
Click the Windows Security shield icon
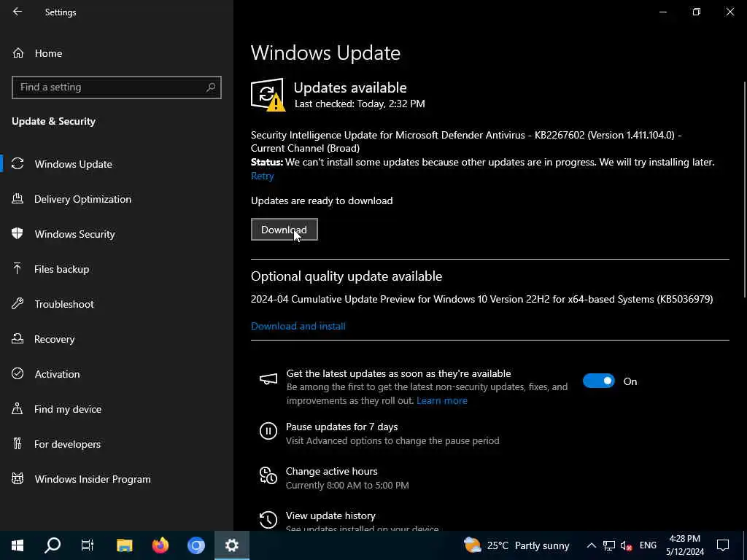point(18,234)
